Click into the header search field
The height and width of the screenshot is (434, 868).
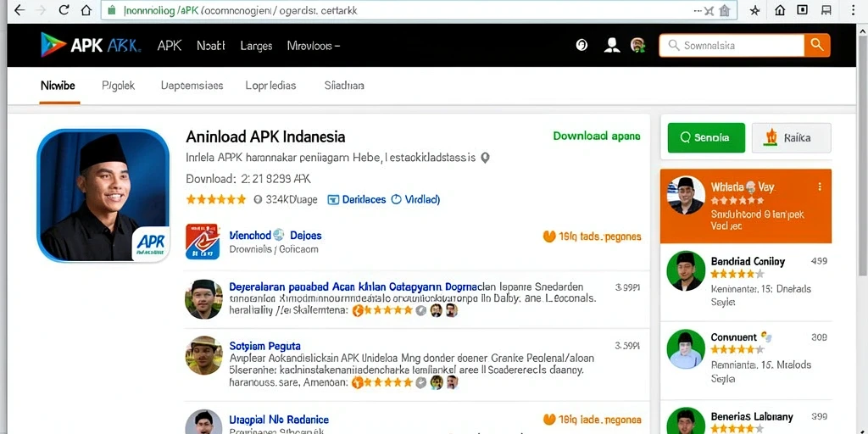coord(732,46)
